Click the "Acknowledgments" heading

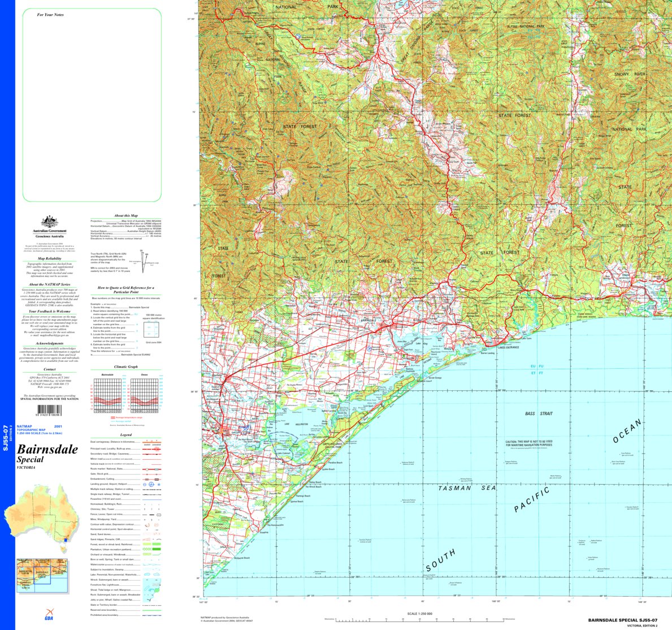click(x=50, y=343)
